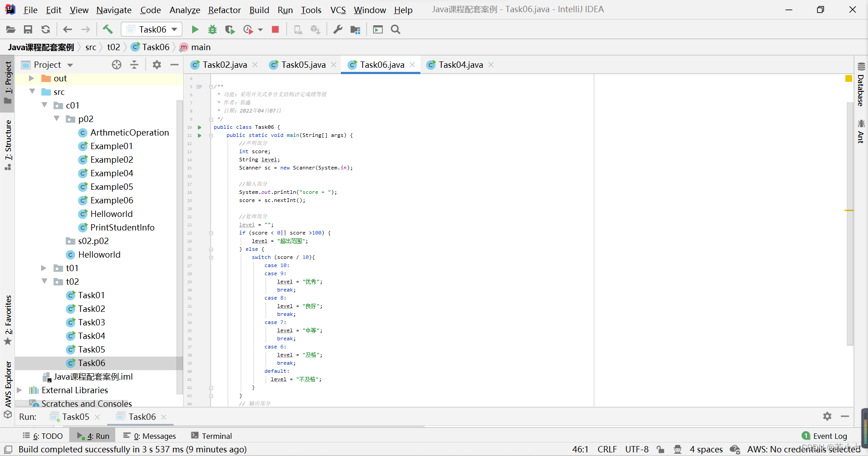Click the red Stop button
This screenshot has height=456, width=868.
point(275,30)
